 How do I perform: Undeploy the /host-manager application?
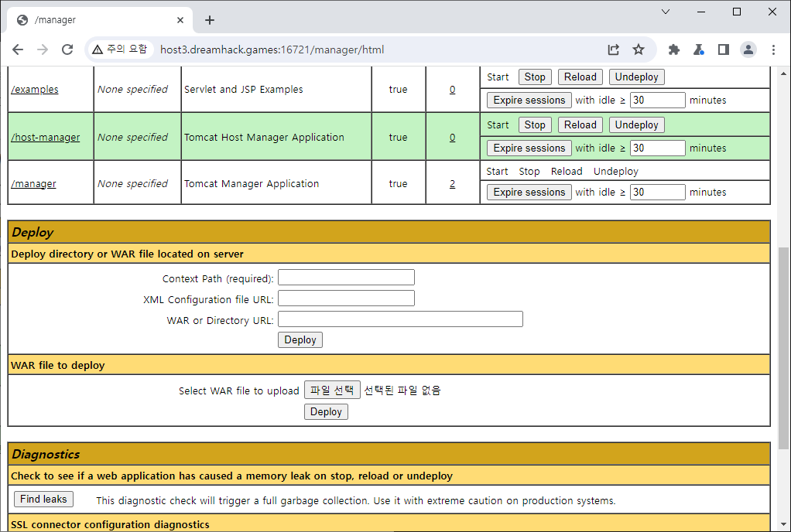636,125
